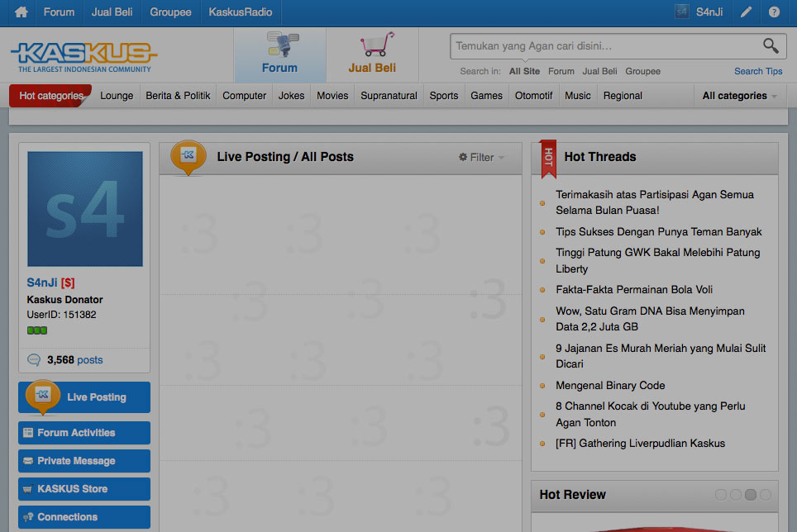797x532 pixels.
Task: Click the Forum Activities button icon
Action: [28, 433]
